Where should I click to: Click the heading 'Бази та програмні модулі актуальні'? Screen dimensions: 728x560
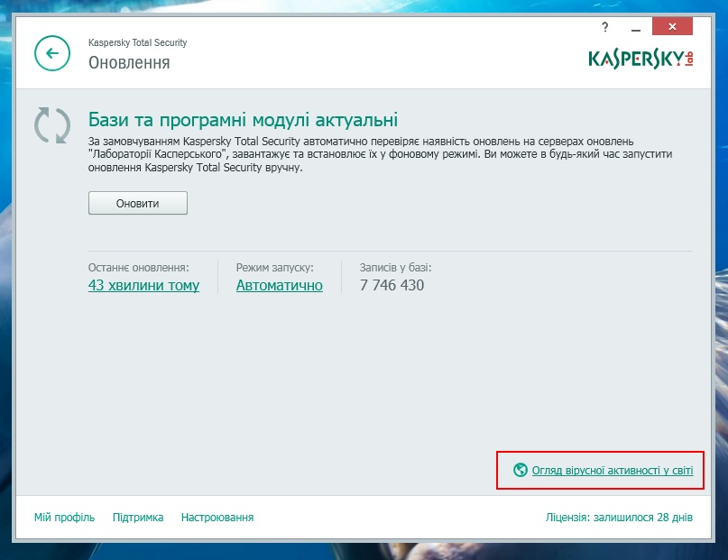243,120
